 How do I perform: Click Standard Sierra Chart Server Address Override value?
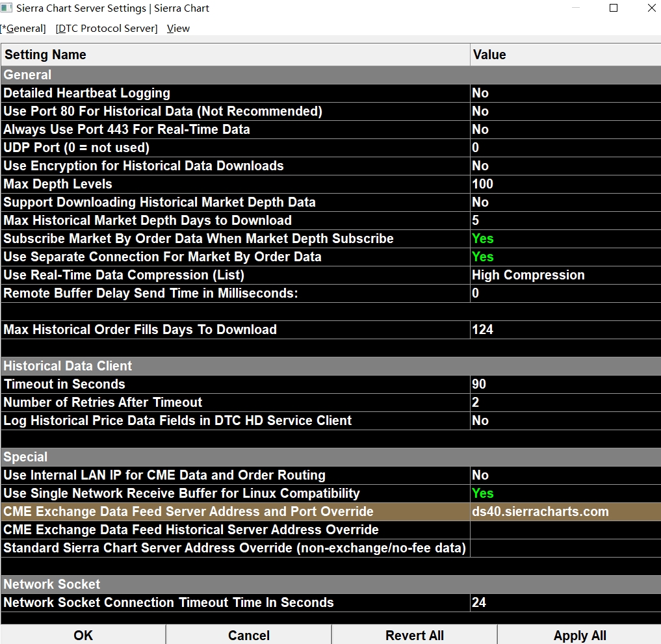(x=565, y=548)
